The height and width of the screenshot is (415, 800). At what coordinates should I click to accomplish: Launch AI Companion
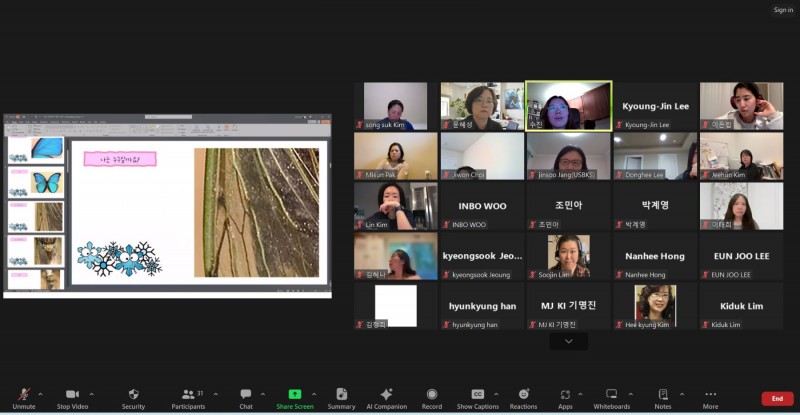point(386,398)
